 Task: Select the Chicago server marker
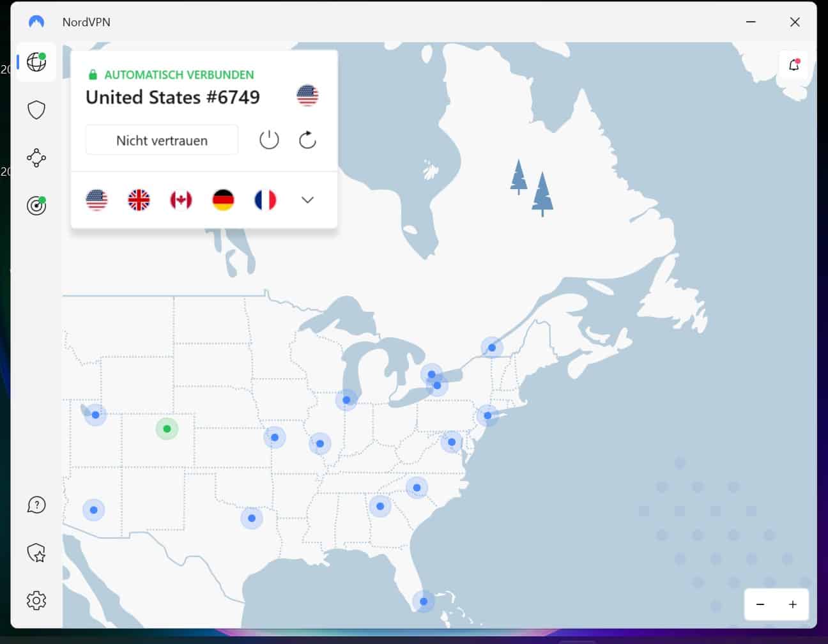(x=346, y=401)
